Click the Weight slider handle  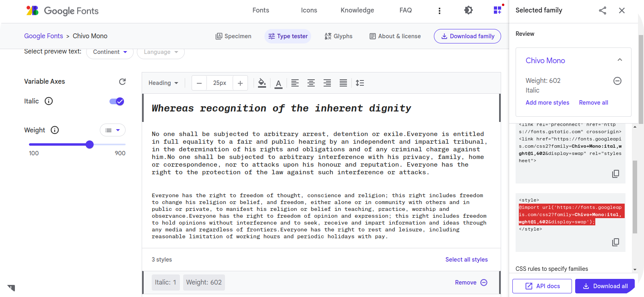tap(90, 144)
